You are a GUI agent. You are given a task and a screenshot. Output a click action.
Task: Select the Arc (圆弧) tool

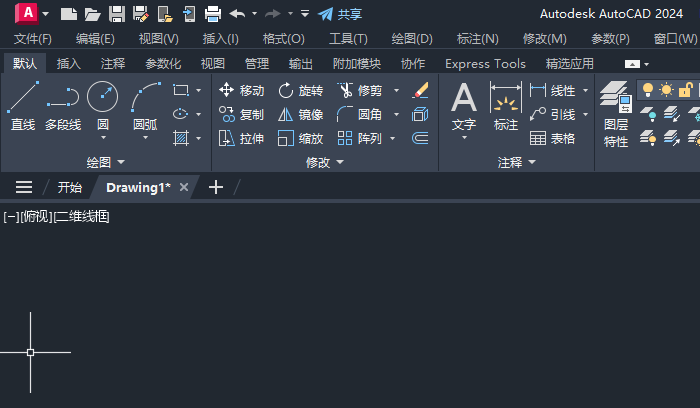[146, 106]
